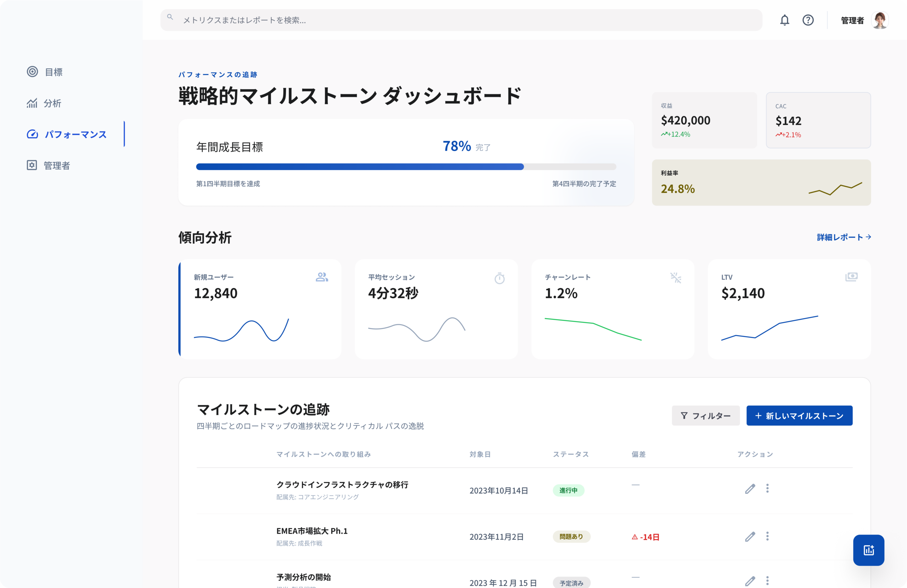Click the funnel icon in フィルター
The width and height of the screenshot is (907, 588).
point(684,415)
